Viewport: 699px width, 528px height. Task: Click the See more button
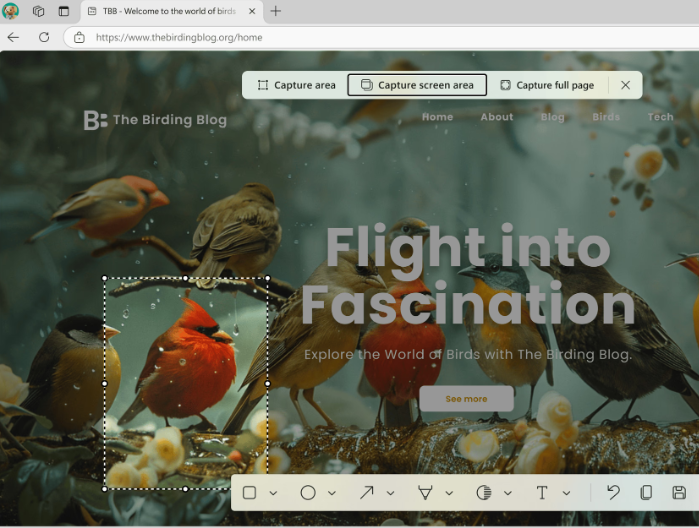click(466, 399)
